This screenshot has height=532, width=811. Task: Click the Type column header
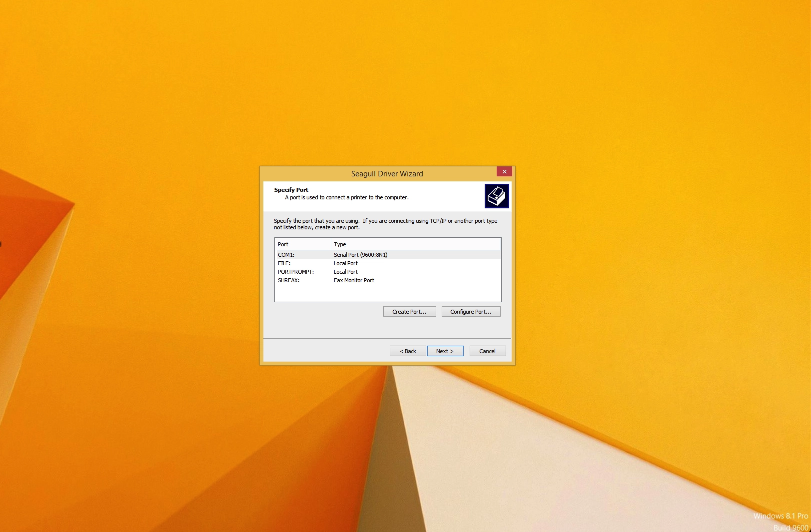coord(416,244)
